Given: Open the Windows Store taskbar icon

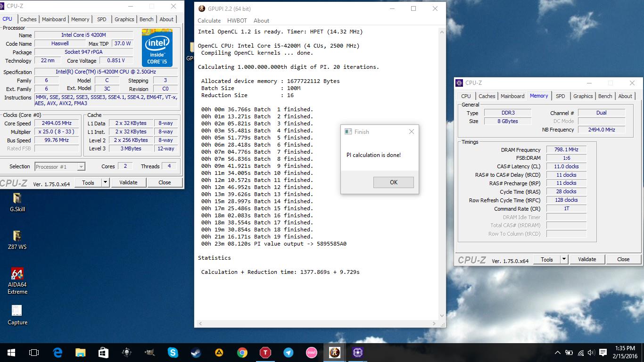Looking at the screenshot, I should [104, 353].
